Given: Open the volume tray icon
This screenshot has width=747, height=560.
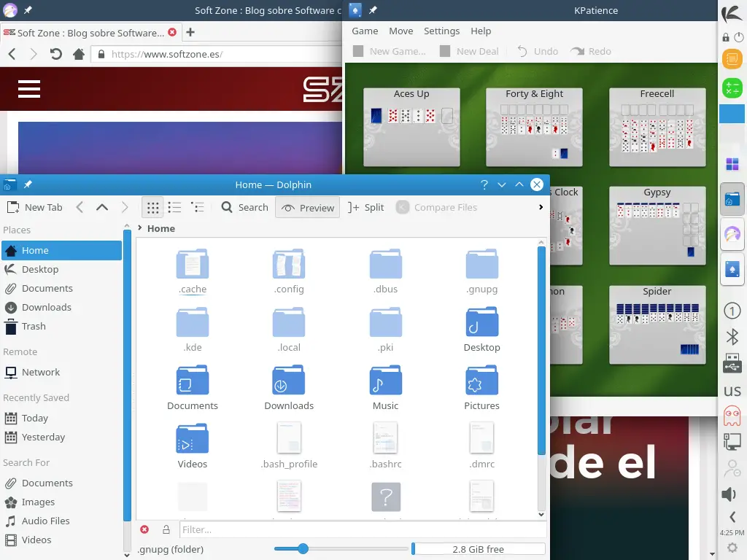Looking at the screenshot, I should (729, 494).
